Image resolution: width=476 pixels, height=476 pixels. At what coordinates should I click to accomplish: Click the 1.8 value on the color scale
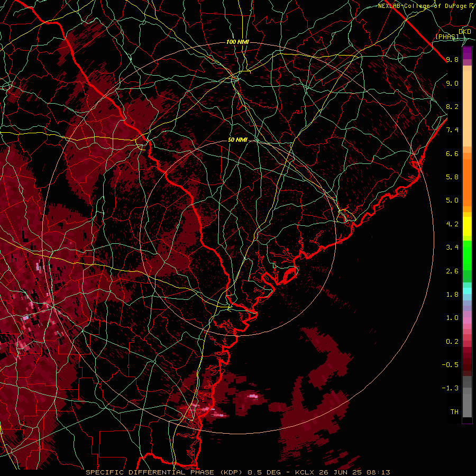452,295
